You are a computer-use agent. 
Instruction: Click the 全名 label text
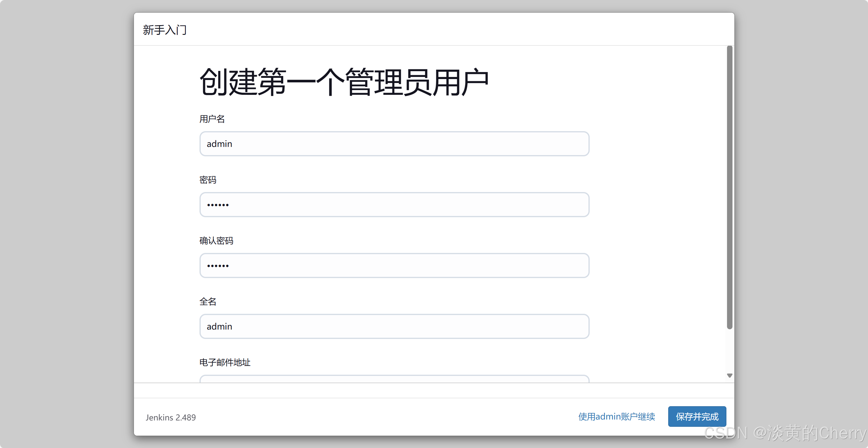pos(208,302)
